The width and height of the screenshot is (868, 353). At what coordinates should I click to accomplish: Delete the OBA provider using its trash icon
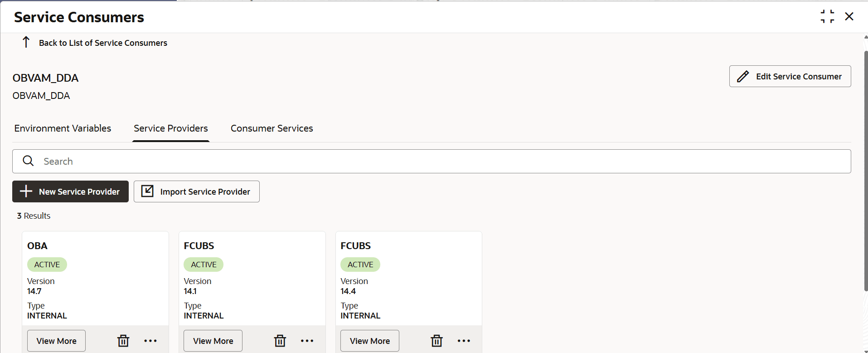pyautogui.click(x=123, y=340)
